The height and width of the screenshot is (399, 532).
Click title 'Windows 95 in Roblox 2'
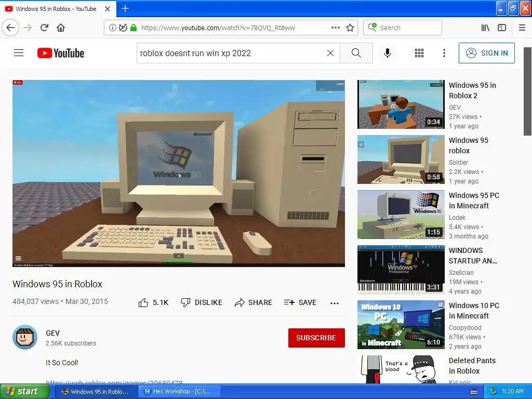[472, 90]
